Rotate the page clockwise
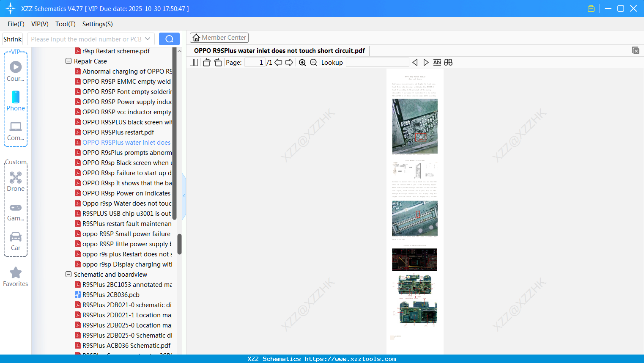Screen dimensions: 644x363 coord(218,63)
